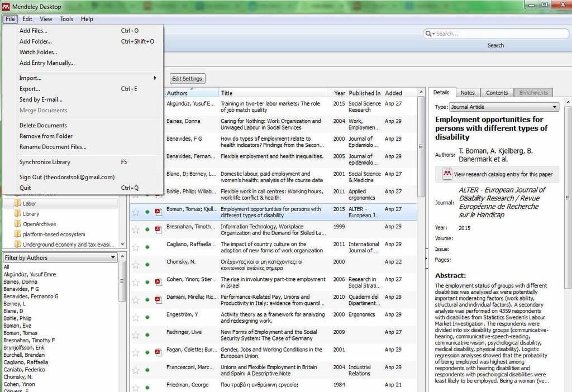This screenshot has height=392, width=572.
Task: Open the Help menu
Action: point(87,19)
